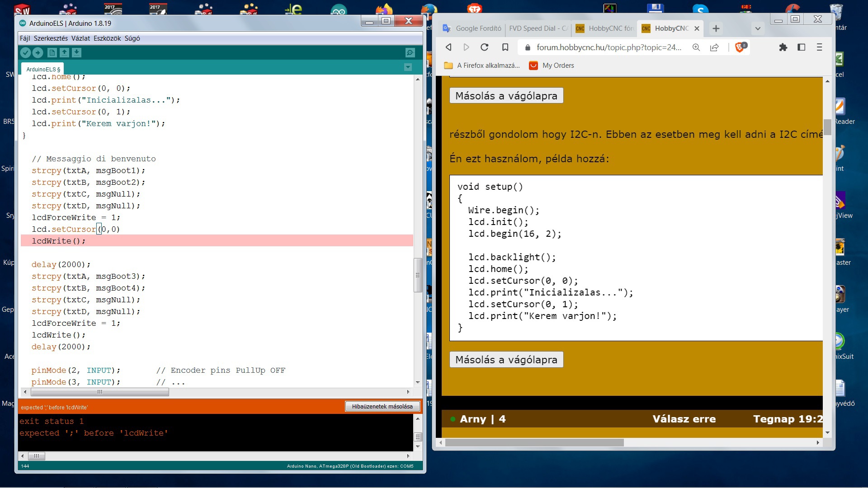Open the Serial Monitor icon
The image size is (868, 488).
click(410, 53)
